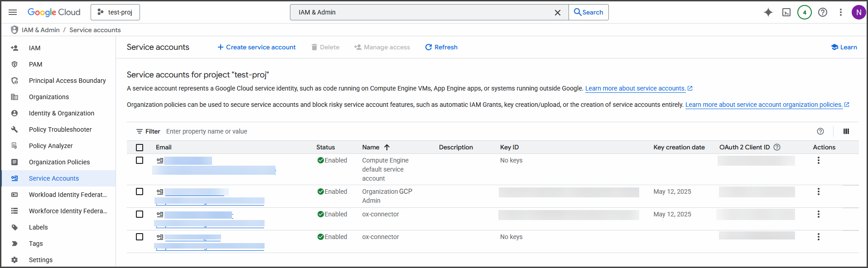
Task: Tick the select-all checkbox in table header
Action: coord(140,148)
